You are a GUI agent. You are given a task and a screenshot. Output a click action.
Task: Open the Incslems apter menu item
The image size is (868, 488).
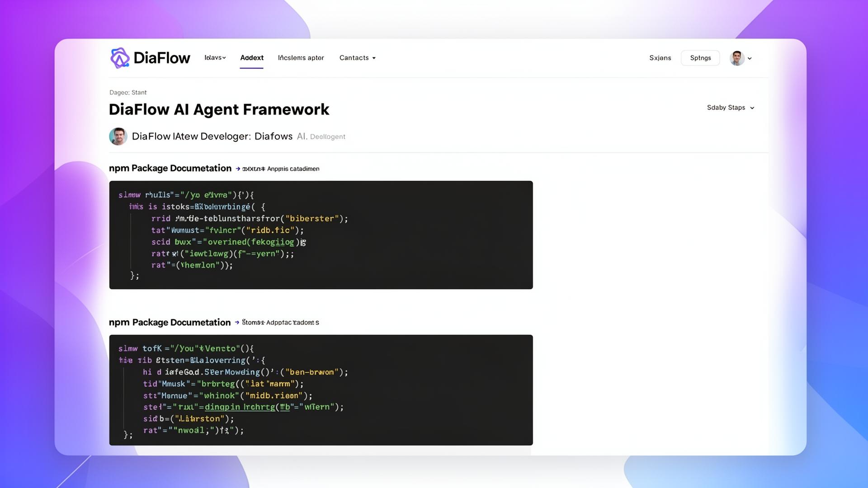click(x=301, y=58)
